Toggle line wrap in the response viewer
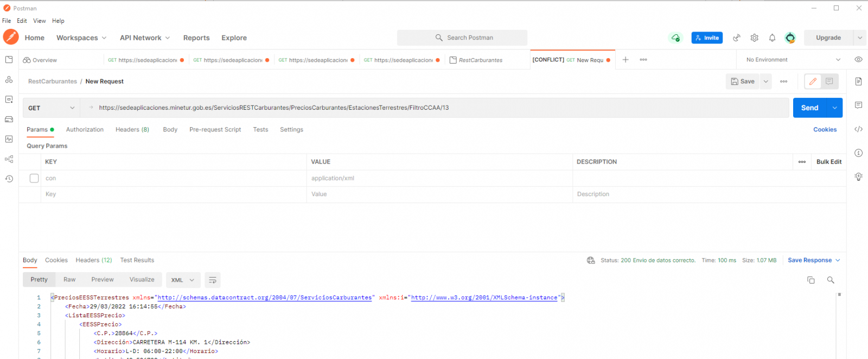 [x=213, y=280]
